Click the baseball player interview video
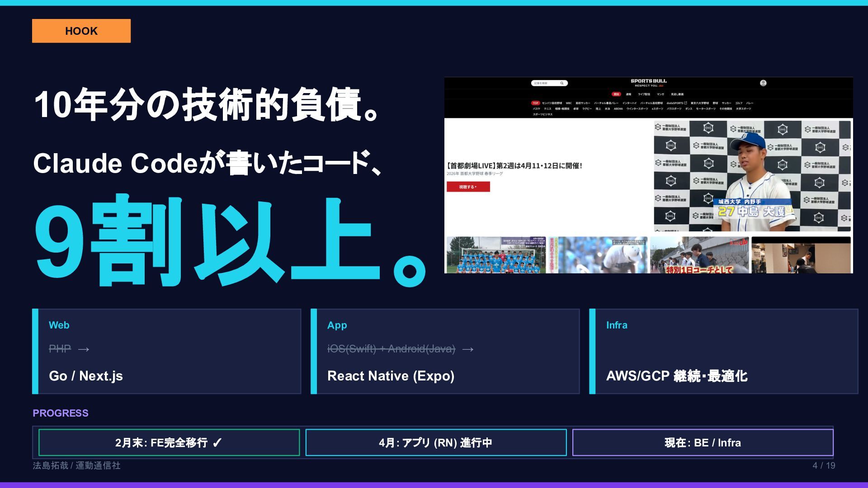This screenshot has width=868, height=488. [x=752, y=176]
